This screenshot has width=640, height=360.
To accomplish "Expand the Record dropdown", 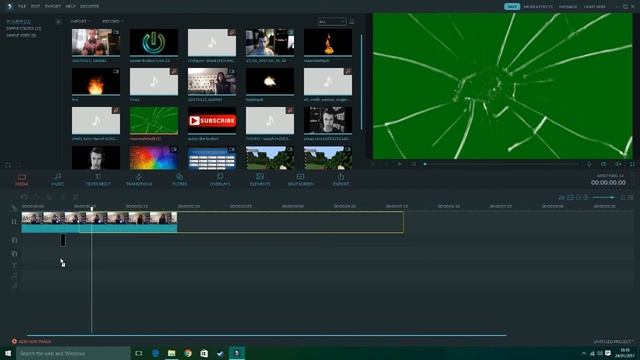I will (113, 21).
